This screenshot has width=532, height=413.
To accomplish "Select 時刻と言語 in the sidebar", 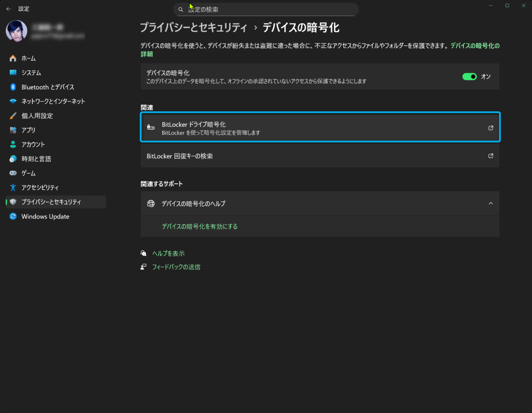I will [x=36, y=159].
